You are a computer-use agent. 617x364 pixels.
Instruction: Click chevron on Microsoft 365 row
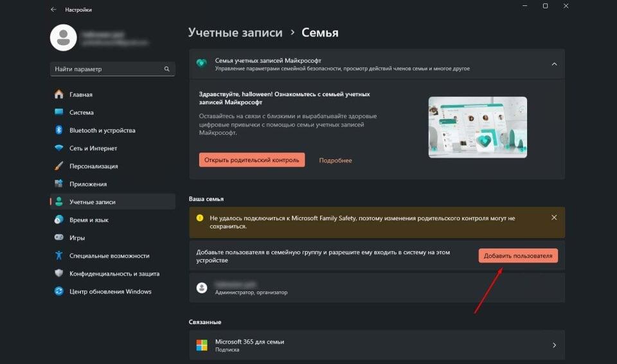tap(554, 345)
